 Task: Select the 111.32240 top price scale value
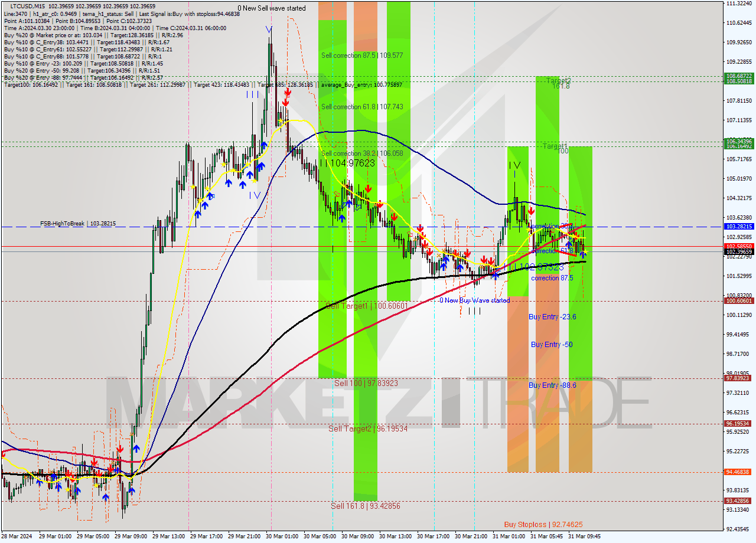point(739,4)
